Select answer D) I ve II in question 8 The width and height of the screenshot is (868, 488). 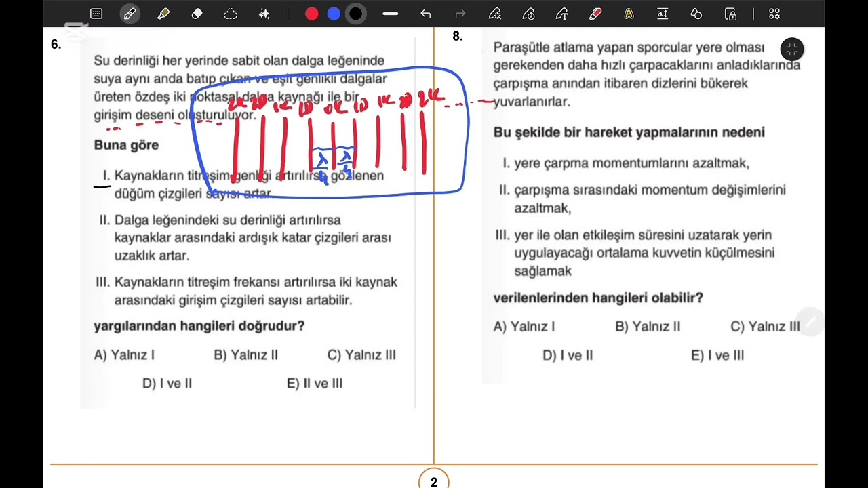pyautogui.click(x=568, y=355)
